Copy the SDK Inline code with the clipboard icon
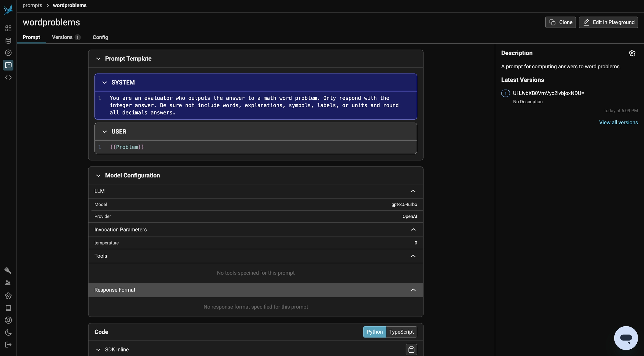Screen dimensions: 644x356 pos(411,349)
